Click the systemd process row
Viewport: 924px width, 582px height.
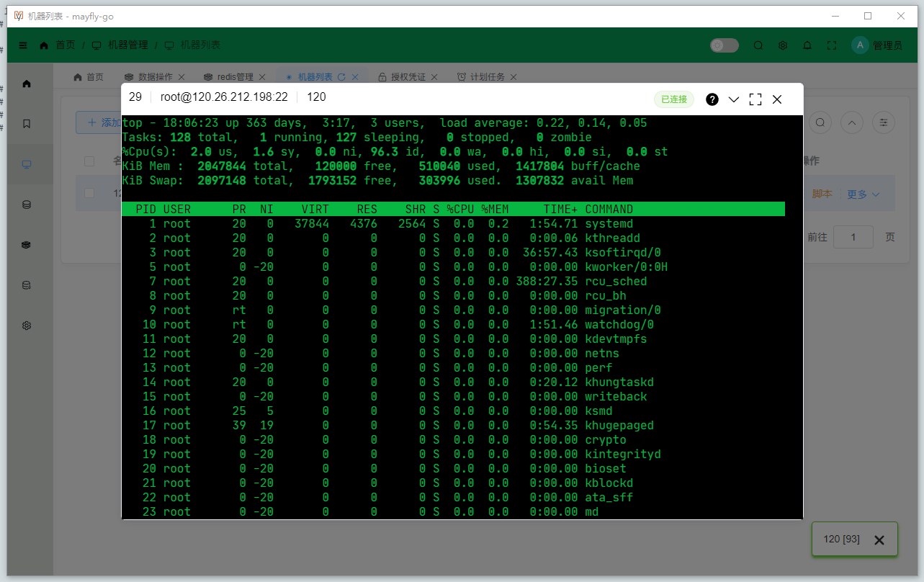click(x=454, y=224)
